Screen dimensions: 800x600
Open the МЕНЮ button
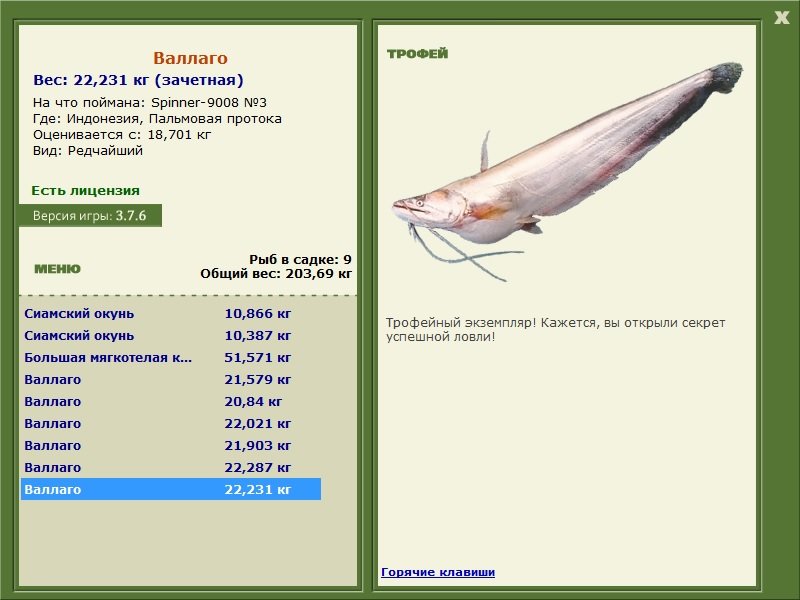click(x=57, y=269)
